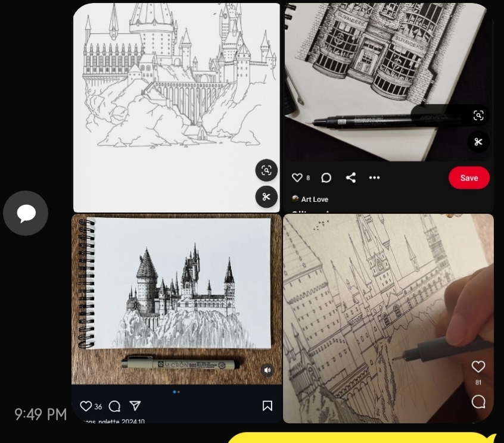This screenshot has height=443, width=504.
Task: Bookmark the Micron pen castle post
Action: 267,405
